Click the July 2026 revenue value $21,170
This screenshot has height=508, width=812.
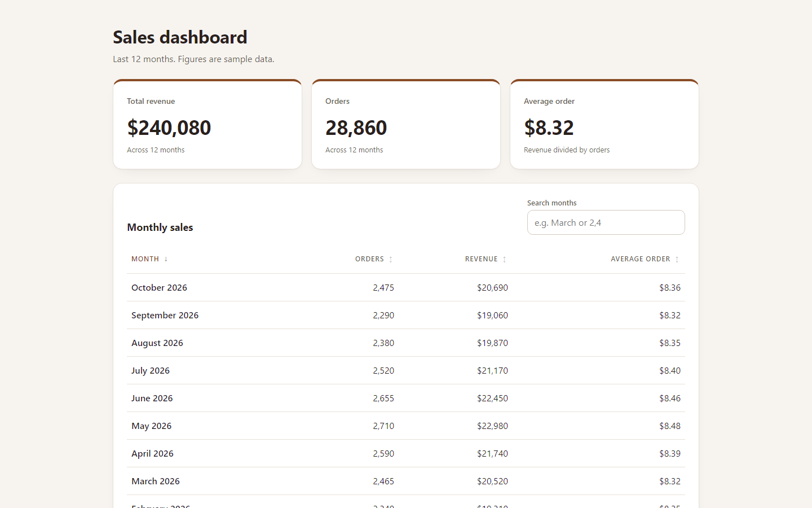[x=492, y=370]
